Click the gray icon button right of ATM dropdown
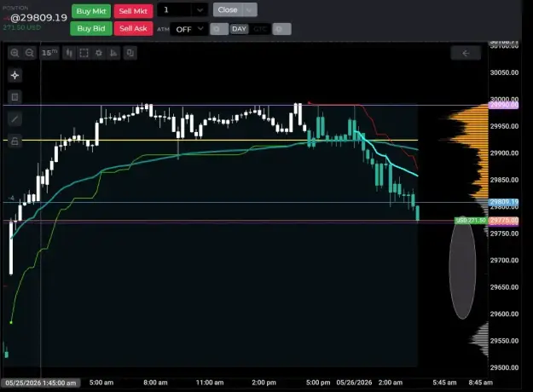This screenshot has height=392, width=533. (x=219, y=29)
